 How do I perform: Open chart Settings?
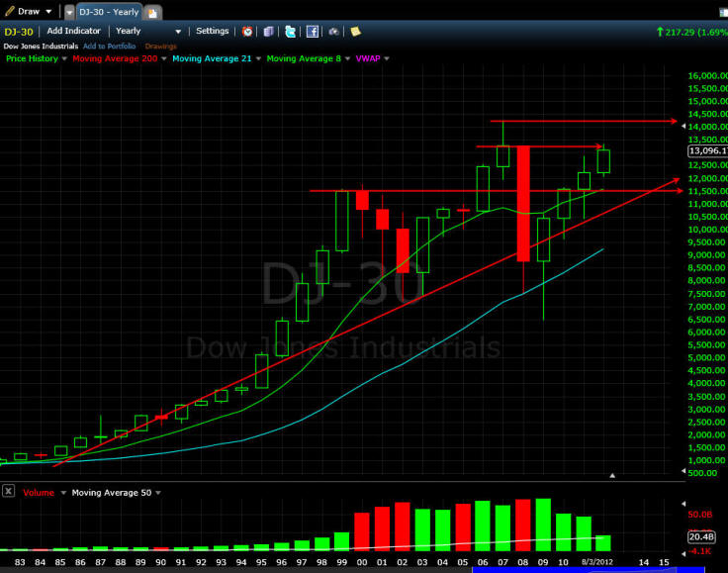213,31
